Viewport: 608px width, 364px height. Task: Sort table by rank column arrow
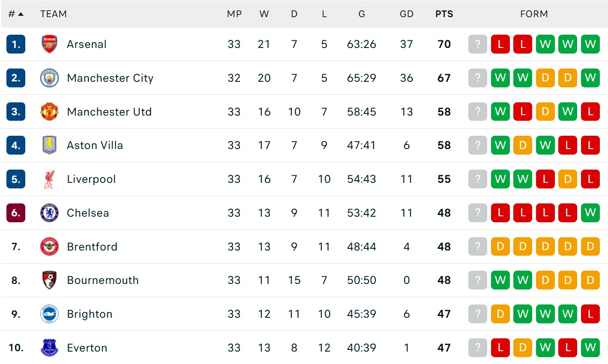pyautogui.click(x=21, y=14)
